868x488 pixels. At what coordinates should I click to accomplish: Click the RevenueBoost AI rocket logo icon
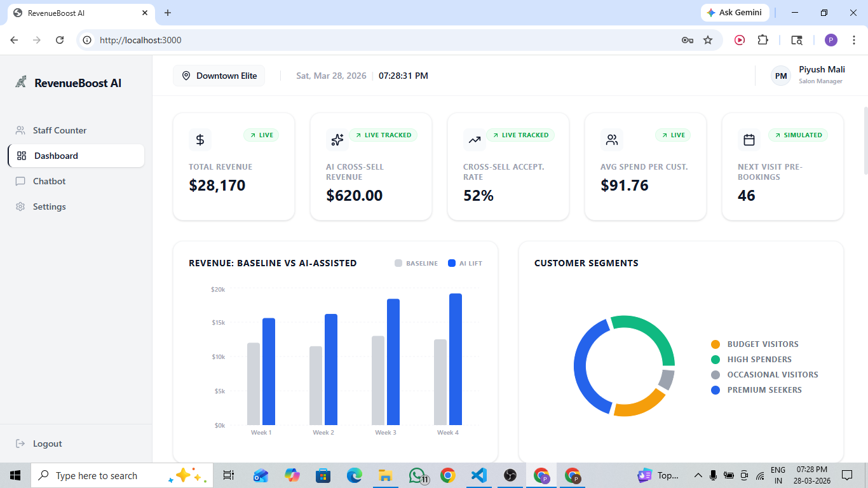(x=21, y=83)
